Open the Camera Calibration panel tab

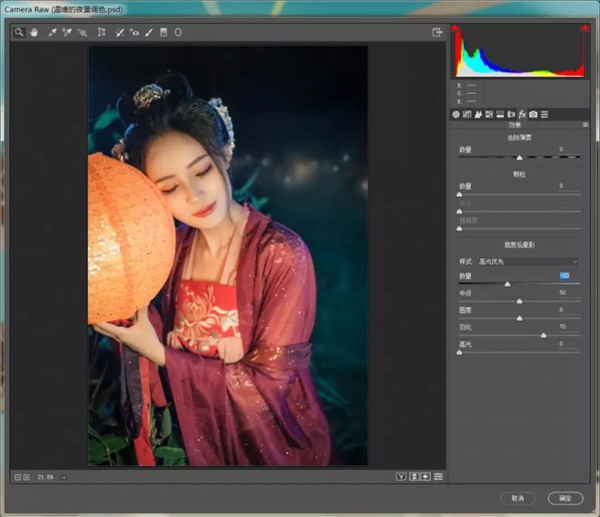(x=533, y=114)
